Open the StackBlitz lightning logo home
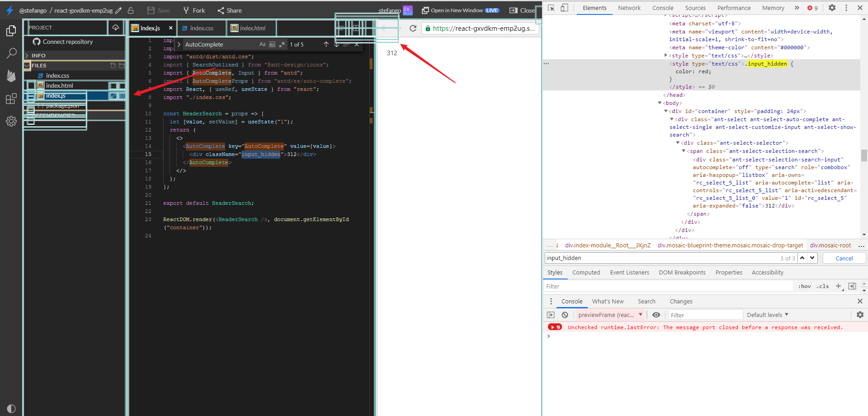The width and height of the screenshot is (868, 416). pyautogui.click(x=9, y=10)
